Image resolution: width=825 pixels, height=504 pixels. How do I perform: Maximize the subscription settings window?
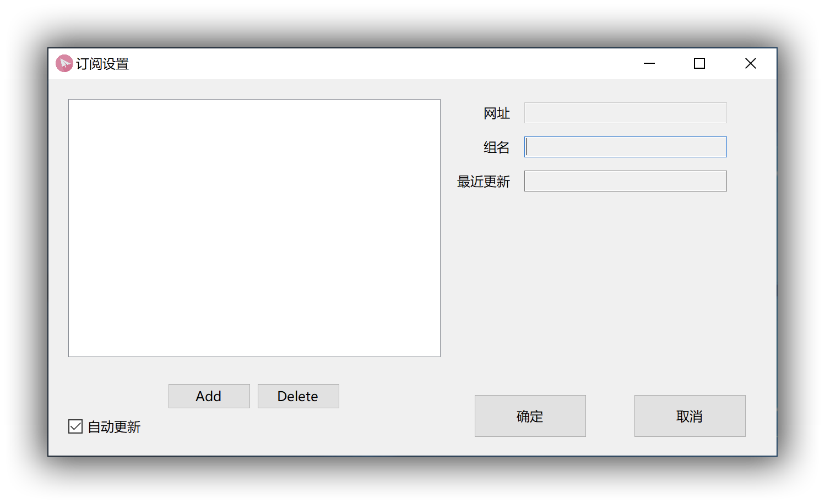pos(699,63)
